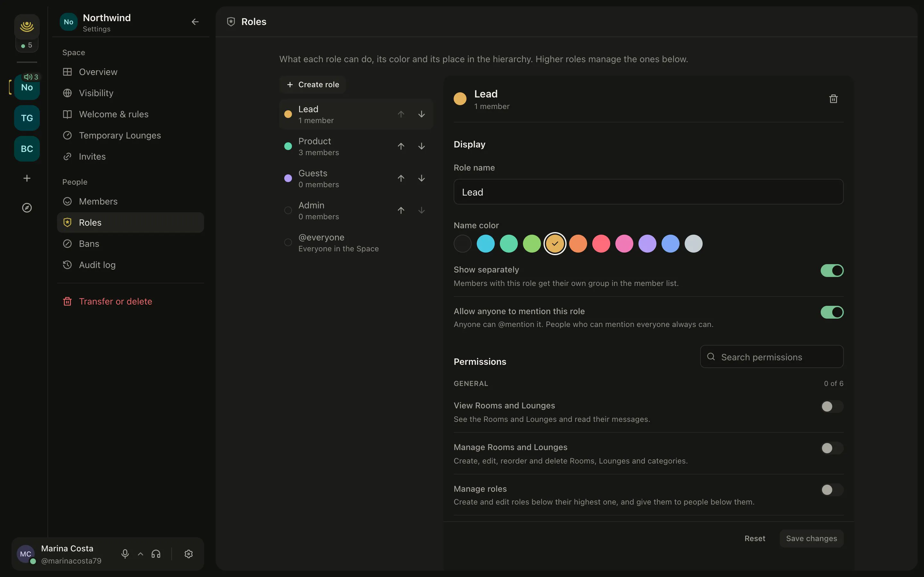924x577 pixels.
Task: Disable Allow anyone to mention this role
Action: pos(832,312)
